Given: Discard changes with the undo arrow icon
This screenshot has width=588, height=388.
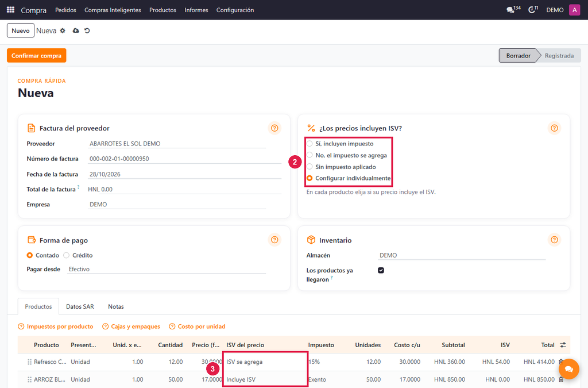Looking at the screenshot, I should pyautogui.click(x=87, y=31).
